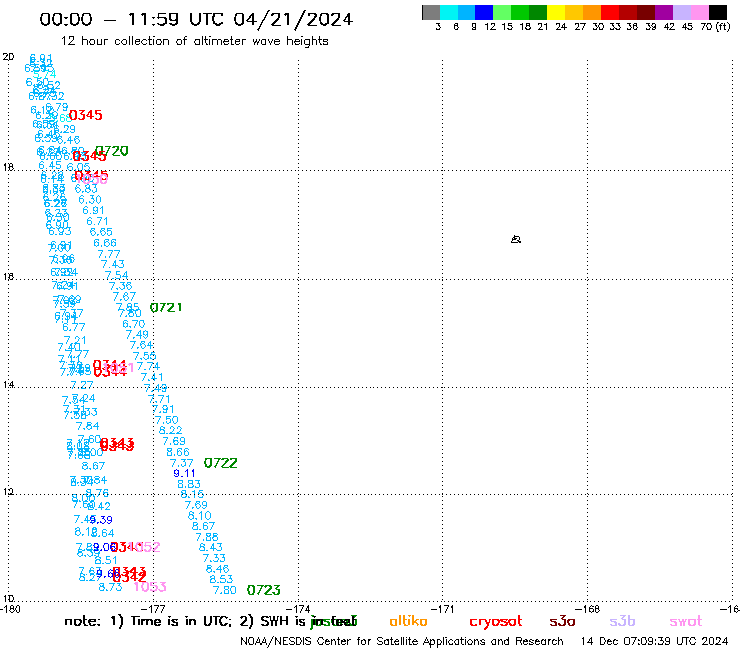This screenshot has width=740, height=650.
Task: Click the "-174" longitude axis label
Action: pos(298,609)
